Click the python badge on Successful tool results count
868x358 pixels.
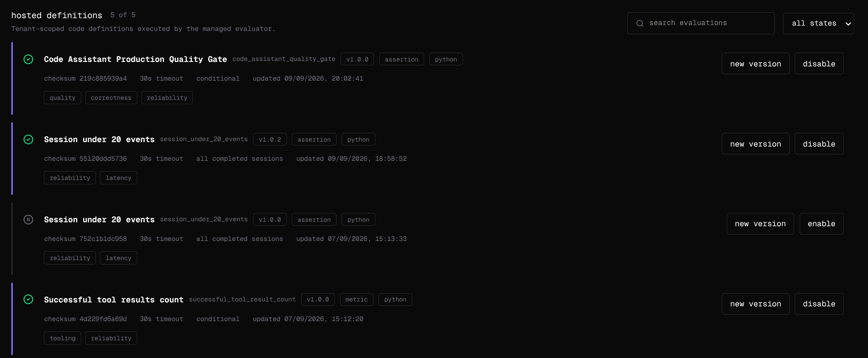(395, 299)
